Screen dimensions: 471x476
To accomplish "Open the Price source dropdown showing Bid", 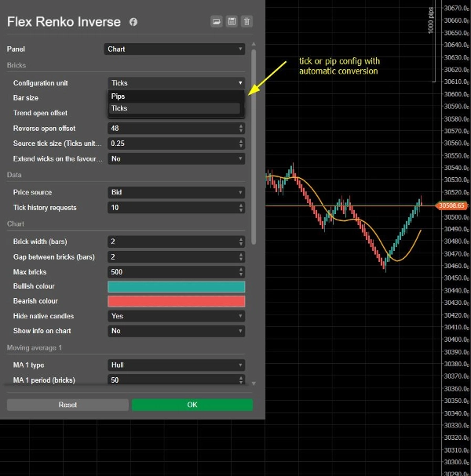I will [x=177, y=192].
